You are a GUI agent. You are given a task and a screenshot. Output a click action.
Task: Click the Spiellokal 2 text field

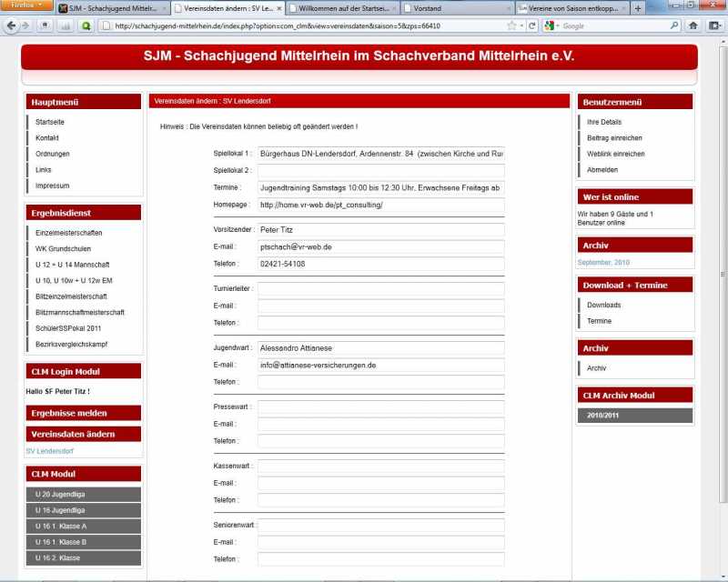pyautogui.click(x=380, y=170)
